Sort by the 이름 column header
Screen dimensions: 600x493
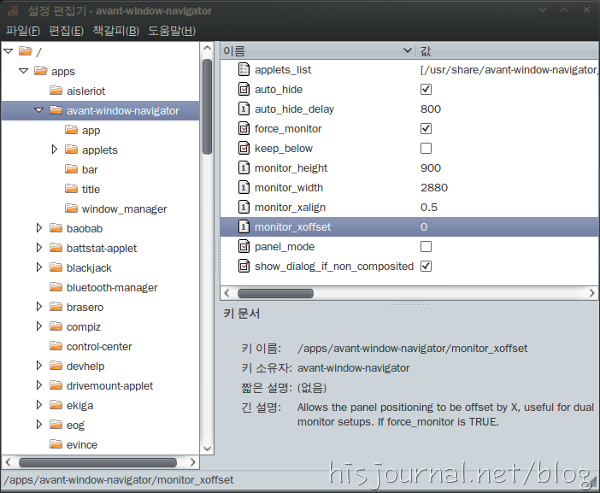tap(318, 51)
